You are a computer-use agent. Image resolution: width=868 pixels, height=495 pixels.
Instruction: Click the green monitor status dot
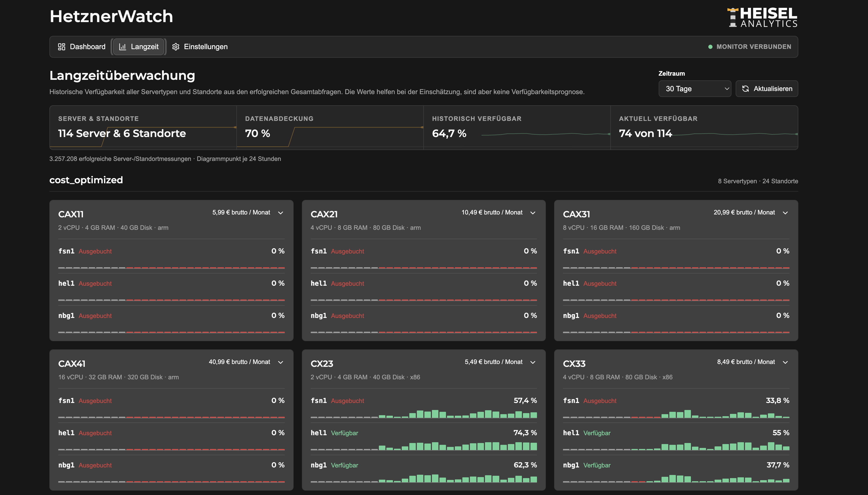(710, 47)
